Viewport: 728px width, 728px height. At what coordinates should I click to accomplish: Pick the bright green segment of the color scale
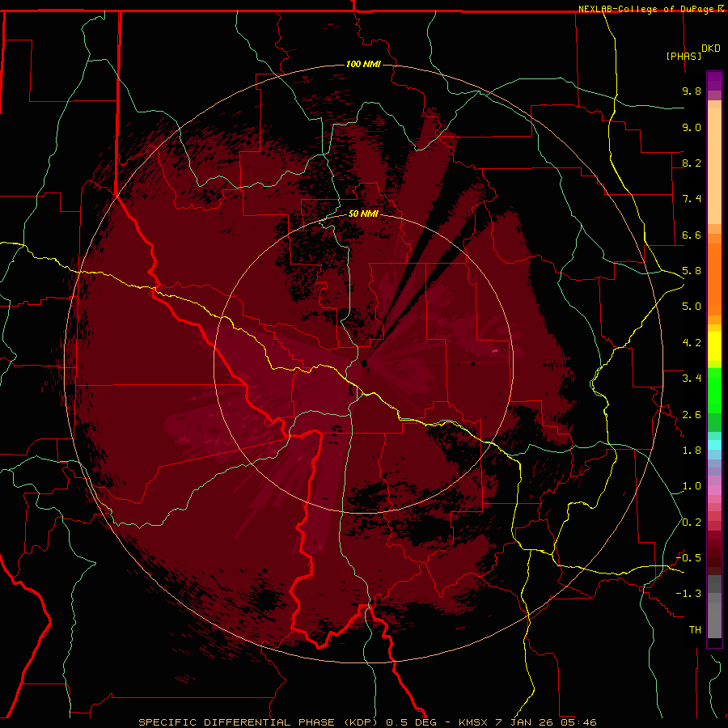[714, 392]
